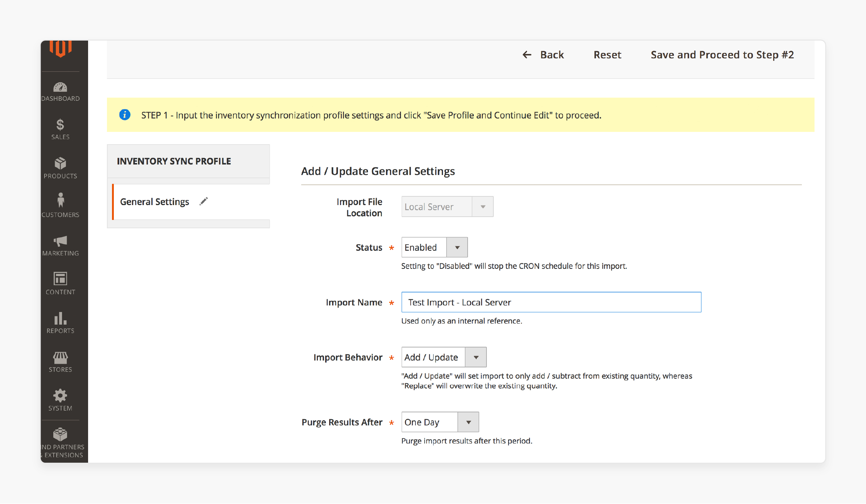The height and width of the screenshot is (504, 866).
Task: Open the Sales dollar icon
Action: pyautogui.click(x=60, y=125)
